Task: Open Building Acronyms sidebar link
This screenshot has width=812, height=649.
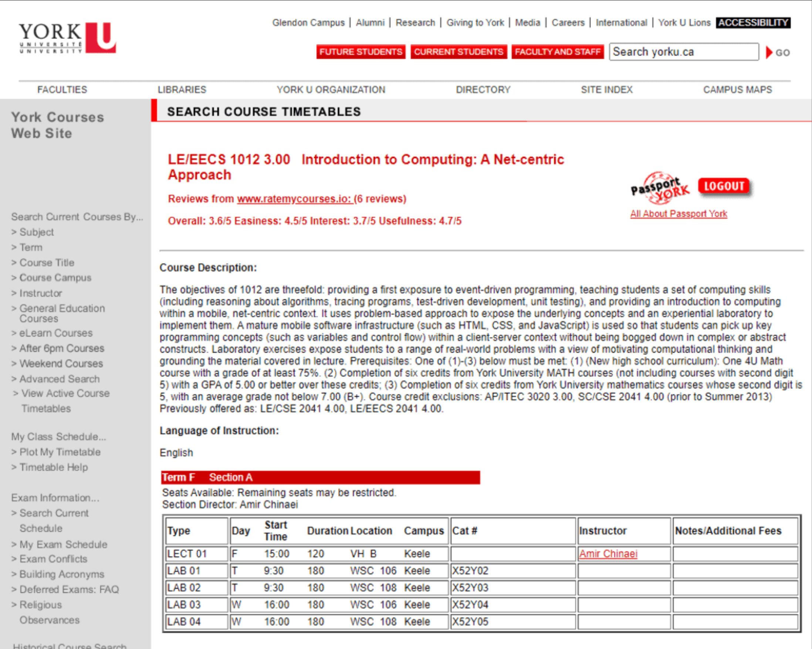Action: coord(62,574)
